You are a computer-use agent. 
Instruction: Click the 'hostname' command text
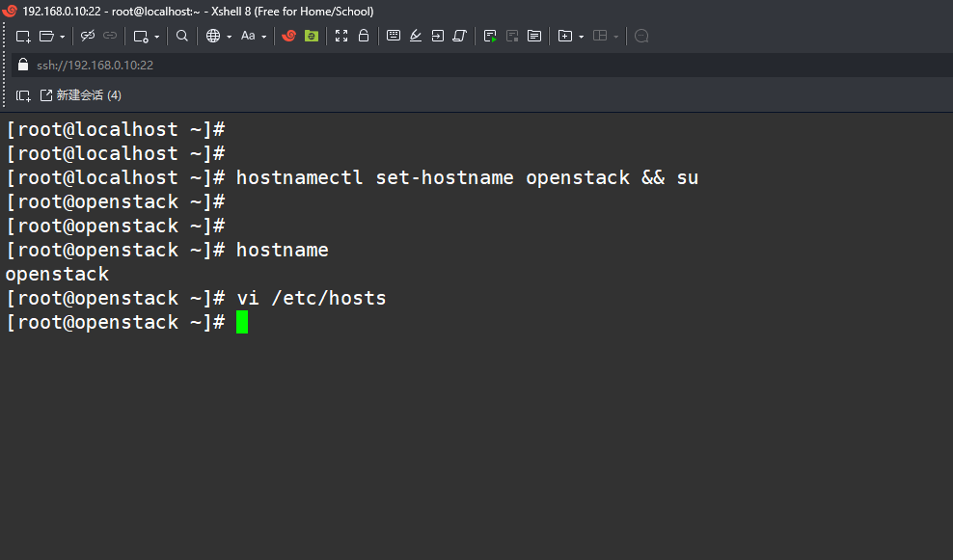coord(282,251)
